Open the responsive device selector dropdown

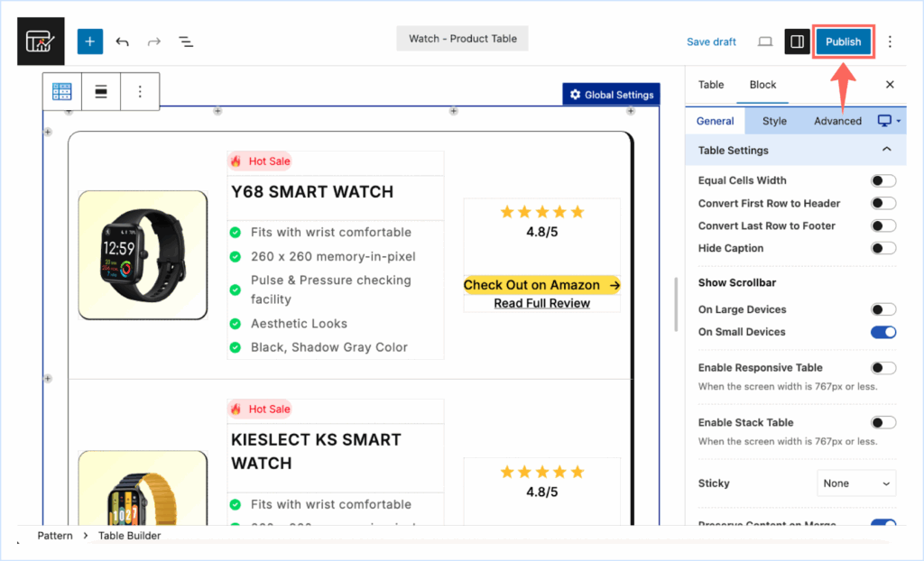(x=889, y=121)
